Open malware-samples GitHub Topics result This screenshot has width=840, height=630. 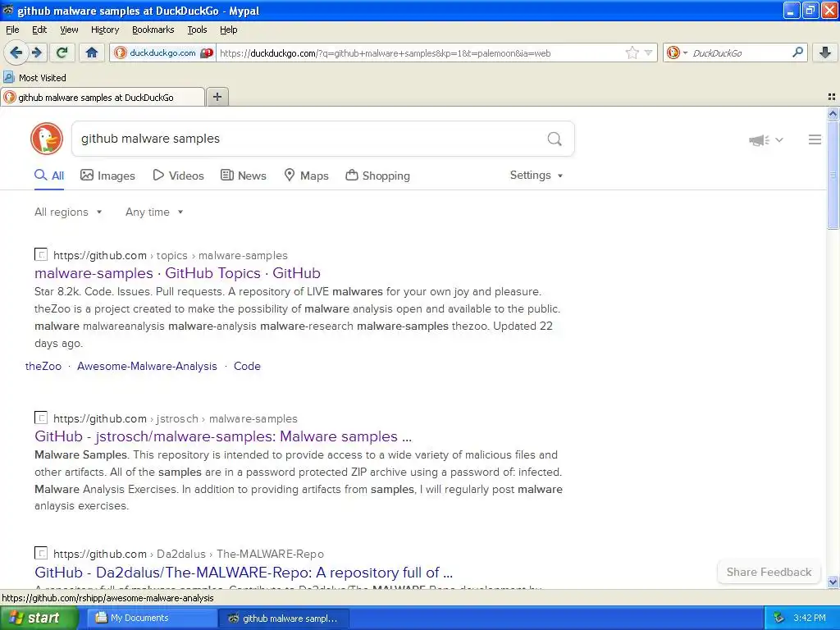[x=177, y=273]
